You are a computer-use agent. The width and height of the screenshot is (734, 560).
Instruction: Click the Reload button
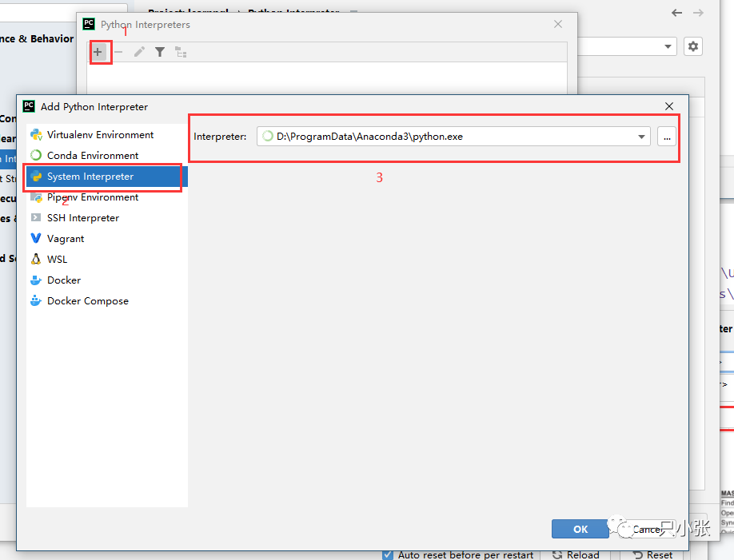tap(576, 555)
